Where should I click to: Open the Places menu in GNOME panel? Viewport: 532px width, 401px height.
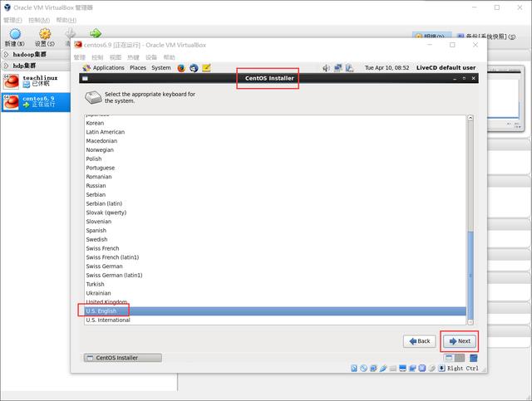click(x=138, y=68)
